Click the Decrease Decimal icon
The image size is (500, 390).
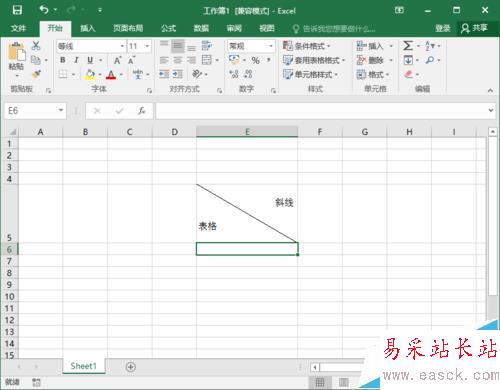248,74
